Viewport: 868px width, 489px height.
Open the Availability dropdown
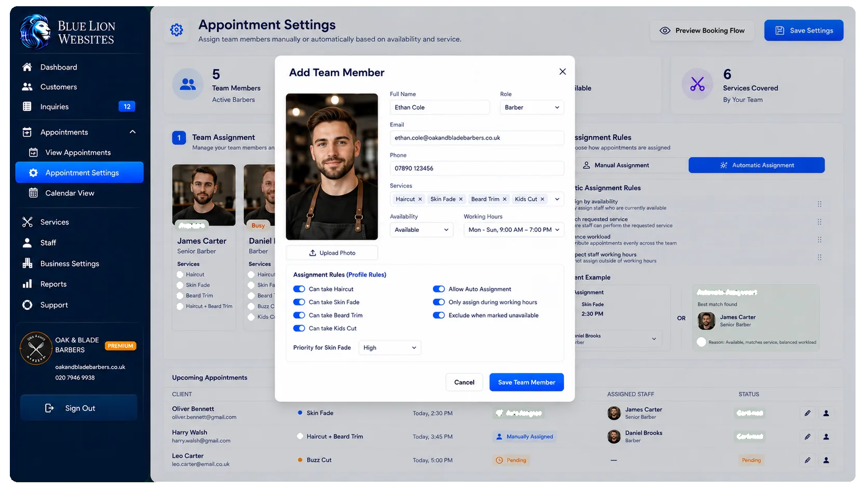[x=422, y=230]
